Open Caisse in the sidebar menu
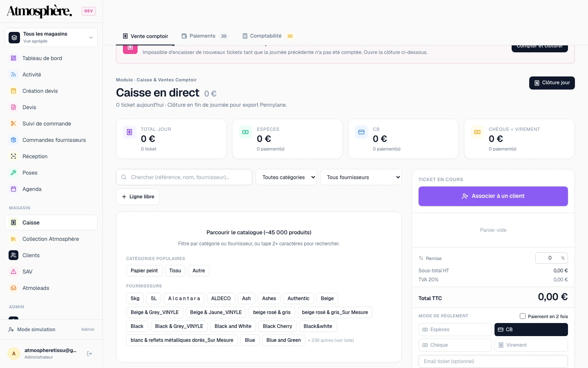Viewport: 588px width, 368px height. point(51,222)
